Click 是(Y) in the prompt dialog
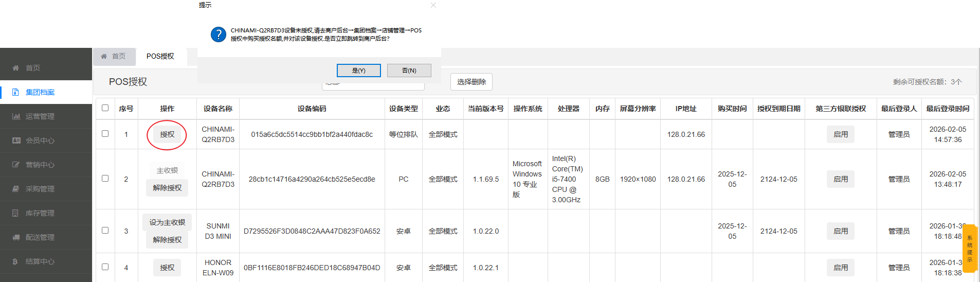Image resolution: width=980 pixels, height=282 pixels. point(358,70)
